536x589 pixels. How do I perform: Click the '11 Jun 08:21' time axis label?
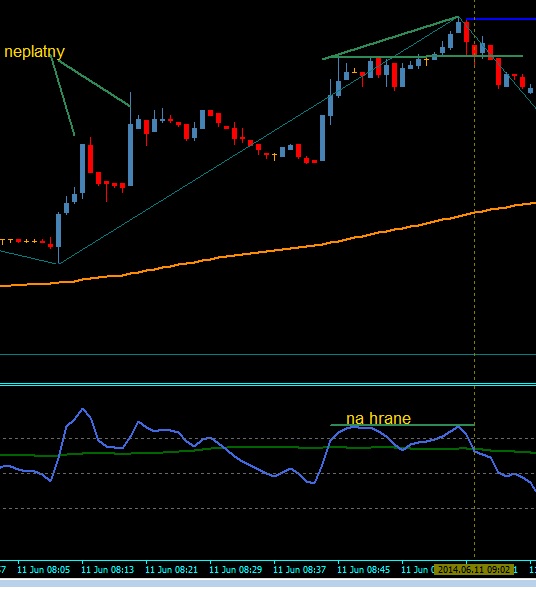[x=171, y=570]
